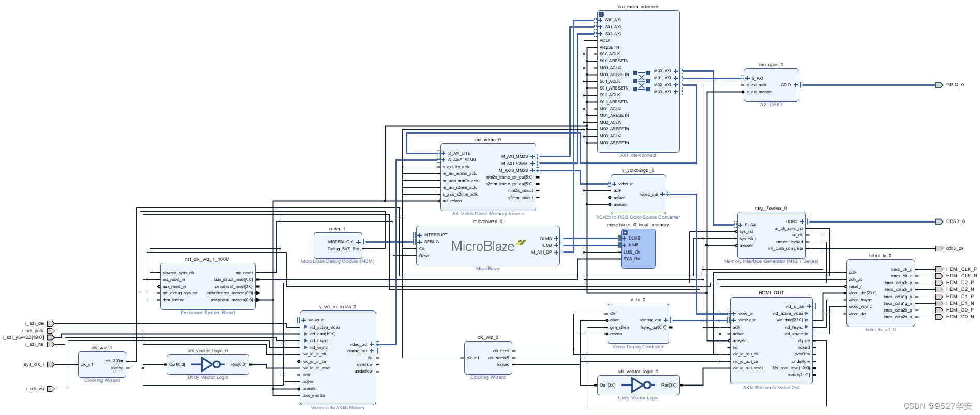The image size is (980, 415).
Task: Select the i_sdi_vs input port symbol
Action: tap(51, 389)
